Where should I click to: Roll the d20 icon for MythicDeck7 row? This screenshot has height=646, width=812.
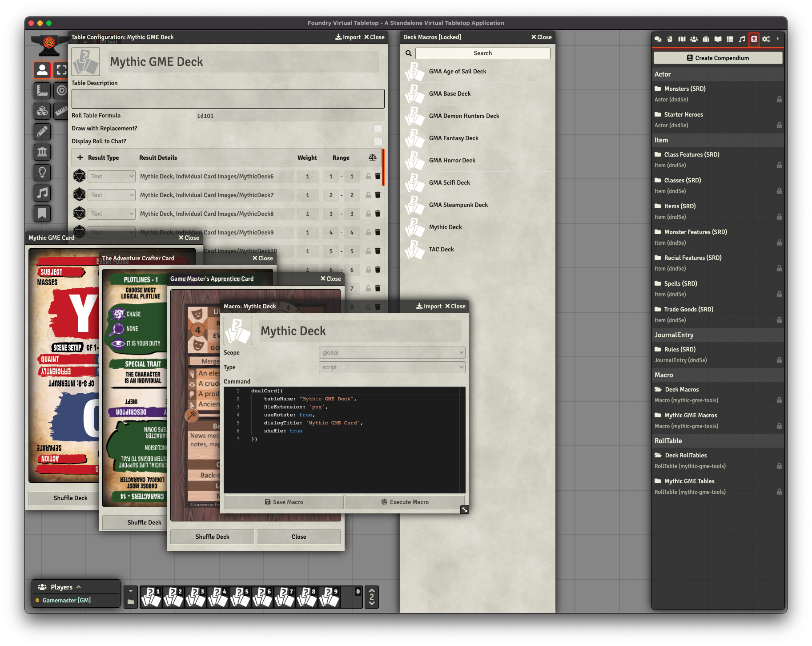[79, 195]
